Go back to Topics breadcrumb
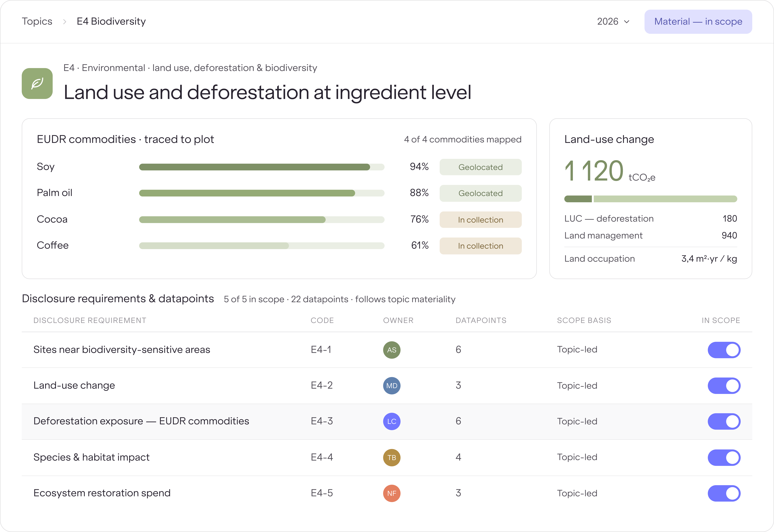774x532 pixels. pos(37,21)
